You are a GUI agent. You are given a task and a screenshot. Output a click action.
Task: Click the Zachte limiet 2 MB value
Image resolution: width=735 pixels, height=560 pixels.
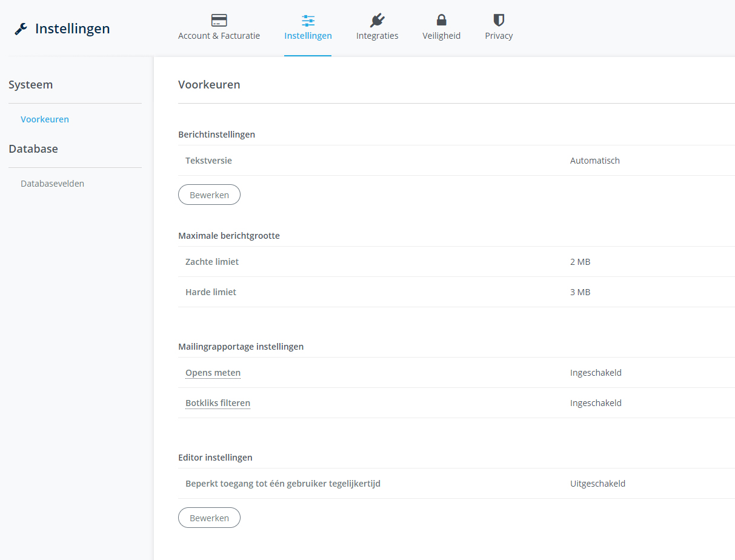[580, 262]
